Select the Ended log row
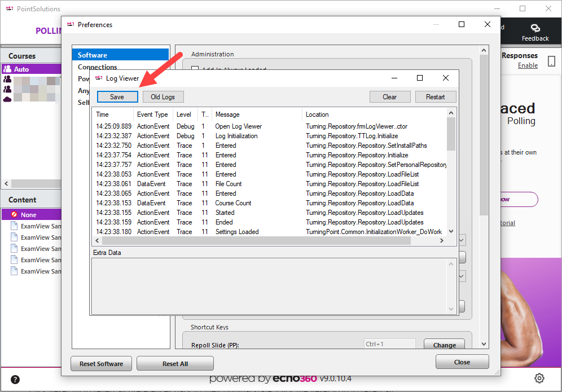562x392 pixels. pos(270,222)
